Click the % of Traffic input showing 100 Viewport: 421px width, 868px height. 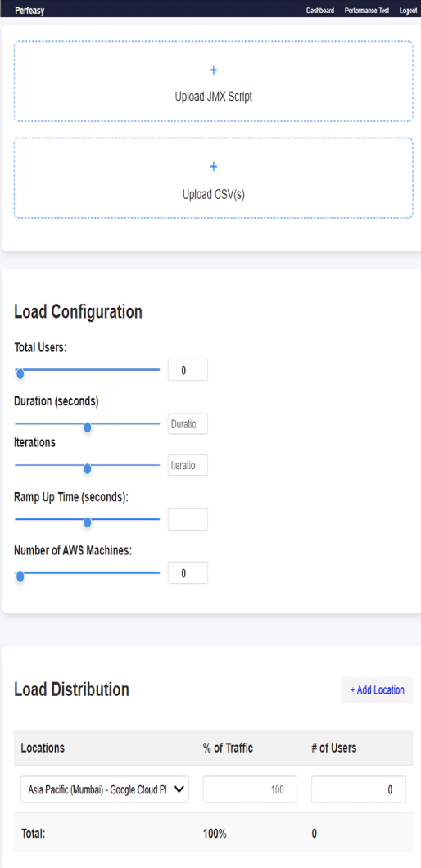250,789
